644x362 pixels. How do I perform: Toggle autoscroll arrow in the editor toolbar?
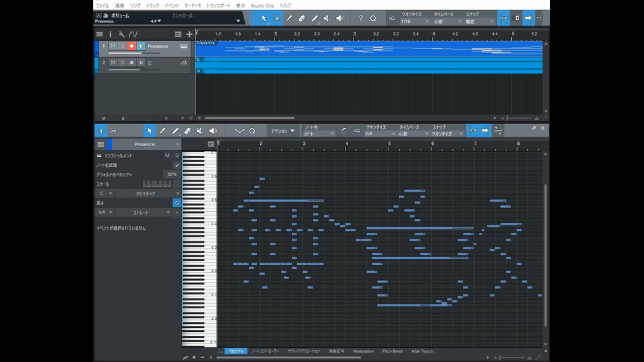point(485,131)
